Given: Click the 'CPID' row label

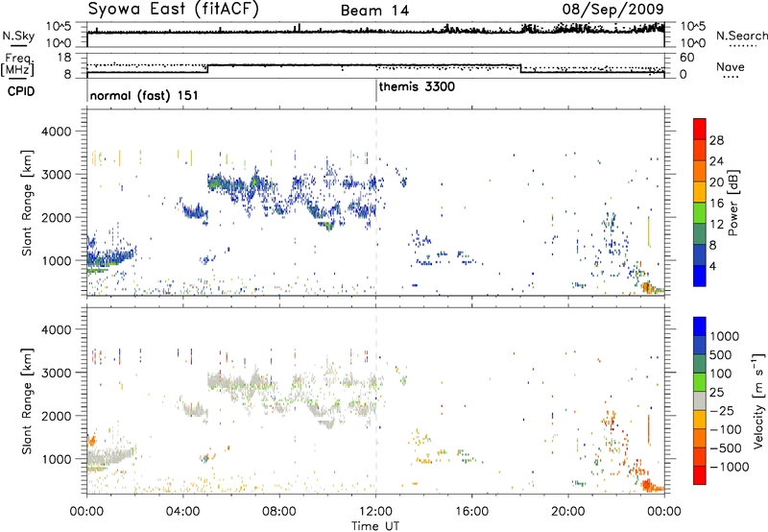Looking at the screenshot, I should pos(21,91).
